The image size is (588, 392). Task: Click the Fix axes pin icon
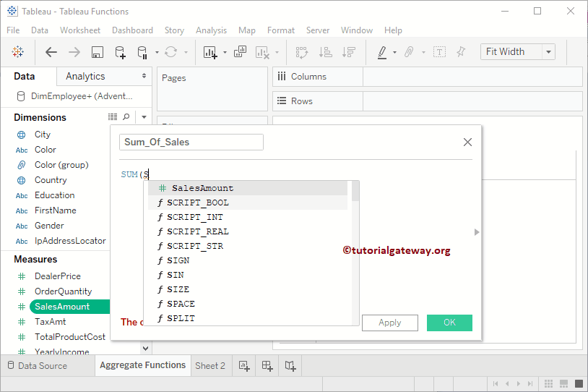pos(461,52)
